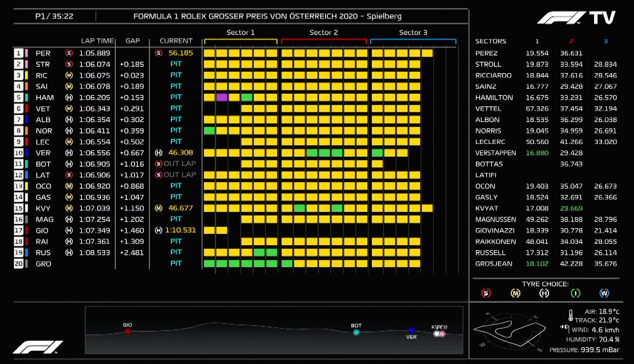Click the current soft tyre icon next to 56.185
The height and width of the screenshot is (364, 634).
[159, 53]
